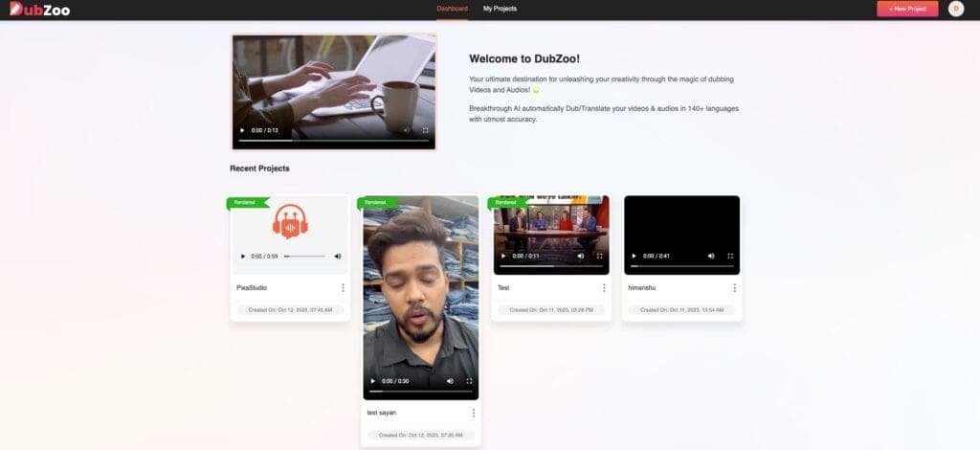Switch to the My Projects tab
This screenshot has height=450, width=980.
(x=500, y=9)
